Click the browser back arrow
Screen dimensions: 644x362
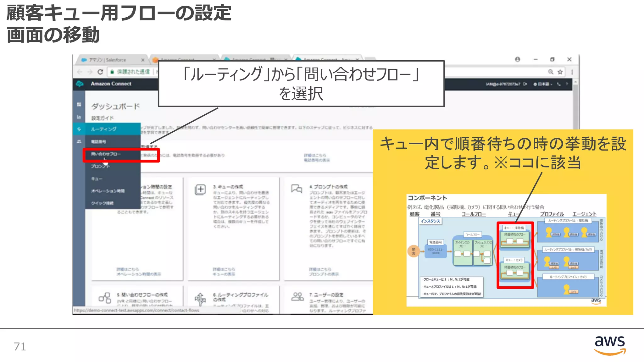click(80, 72)
